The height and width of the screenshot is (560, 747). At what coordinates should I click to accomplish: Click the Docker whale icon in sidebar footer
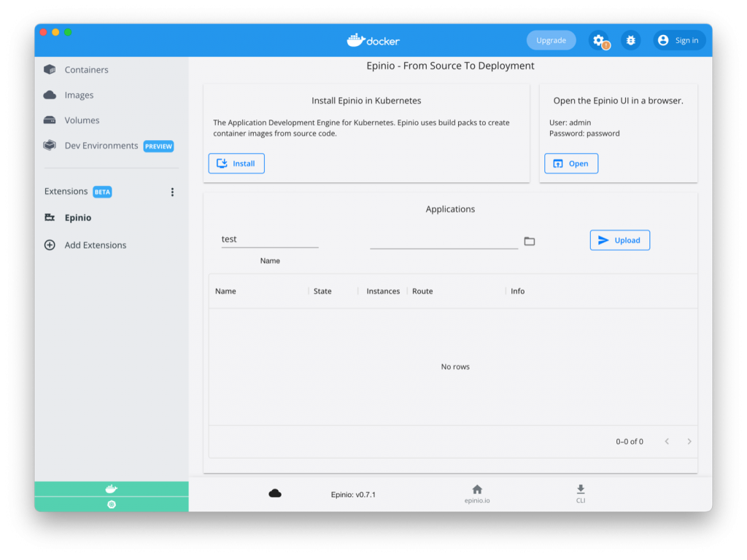coord(111,489)
